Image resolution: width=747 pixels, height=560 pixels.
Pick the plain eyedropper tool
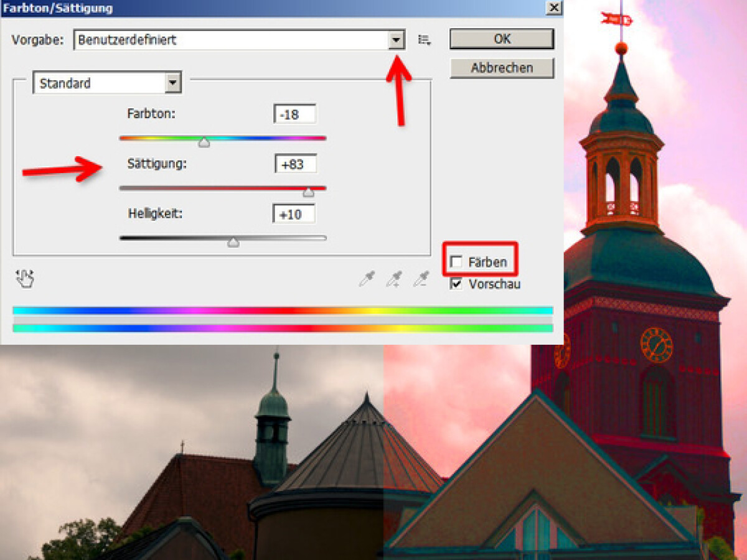point(367,279)
